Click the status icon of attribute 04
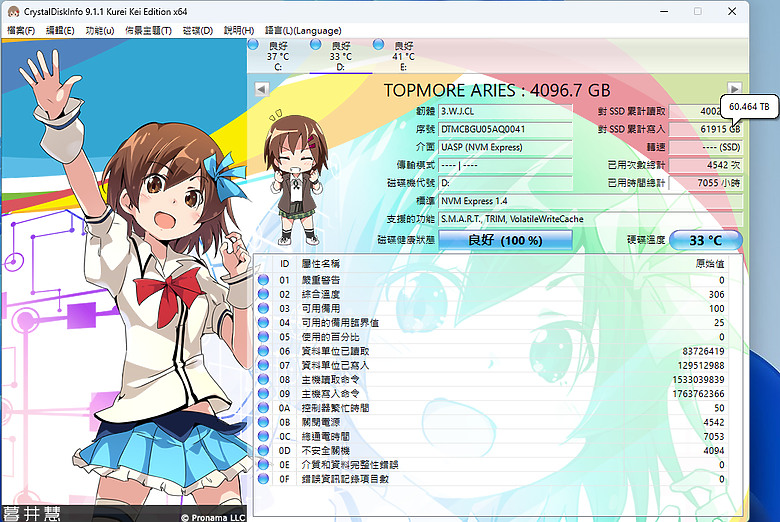Screen dimensions: 780x522 (263, 322)
